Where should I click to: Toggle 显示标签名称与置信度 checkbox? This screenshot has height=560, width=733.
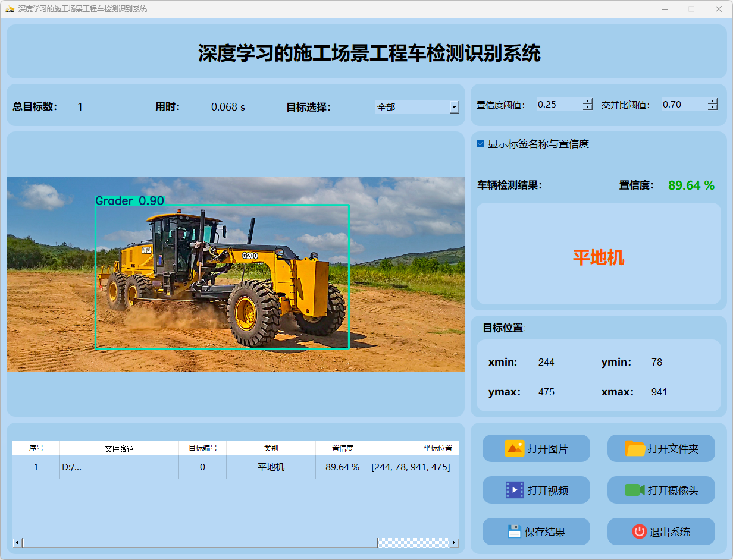coord(481,144)
